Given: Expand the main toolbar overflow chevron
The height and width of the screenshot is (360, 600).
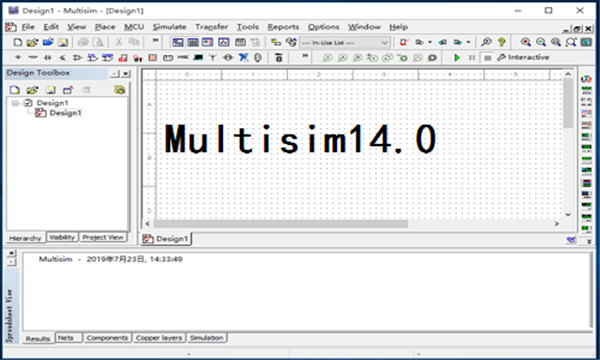Looking at the screenshot, I should 155,40.
